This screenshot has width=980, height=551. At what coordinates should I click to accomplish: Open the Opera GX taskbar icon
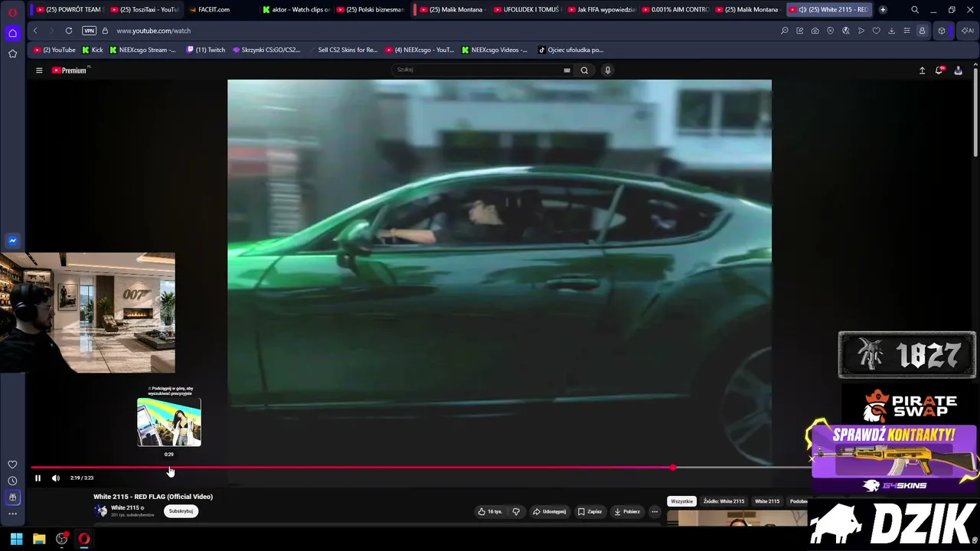[x=84, y=539]
